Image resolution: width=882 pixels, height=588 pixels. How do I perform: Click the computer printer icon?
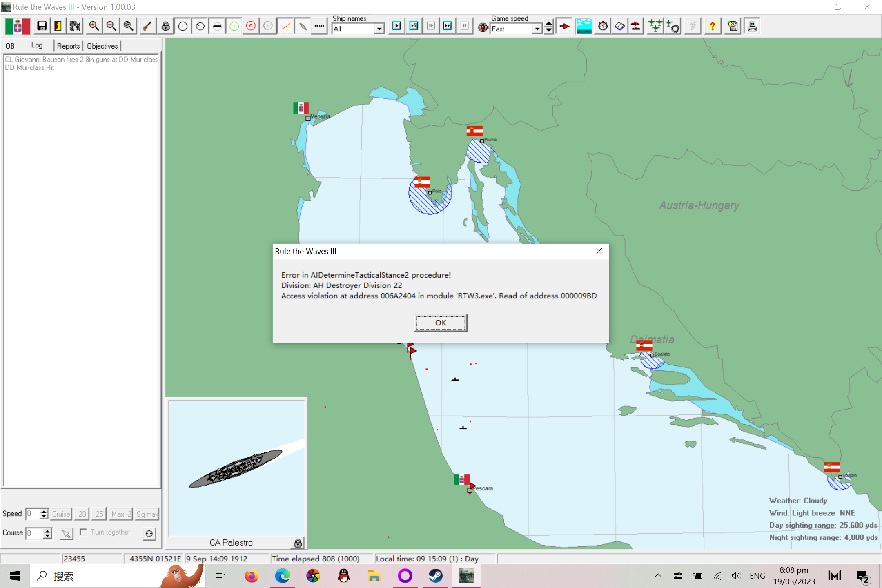752,27
